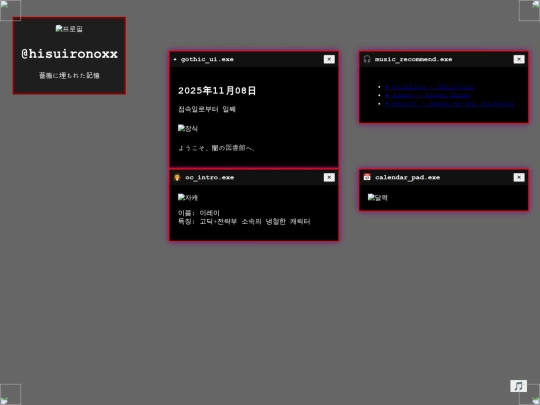Image resolution: width=540 pixels, height=405 pixels.
Task: Click the broken 달력 image in calendar_pad.exe
Action: click(377, 197)
